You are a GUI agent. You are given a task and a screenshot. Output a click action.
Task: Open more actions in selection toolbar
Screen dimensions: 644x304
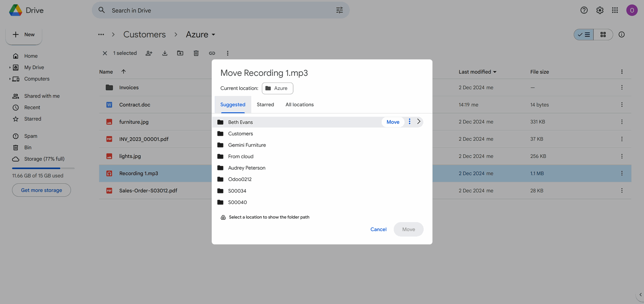tap(227, 53)
